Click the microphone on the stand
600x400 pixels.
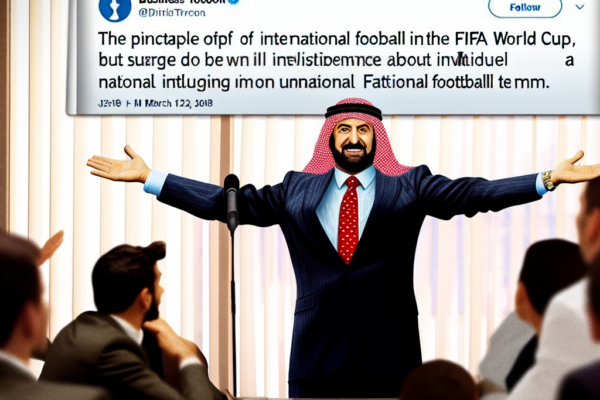(232, 202)
